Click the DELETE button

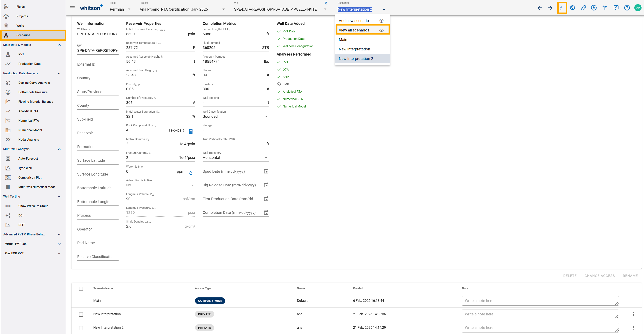[x=570, y=276]
